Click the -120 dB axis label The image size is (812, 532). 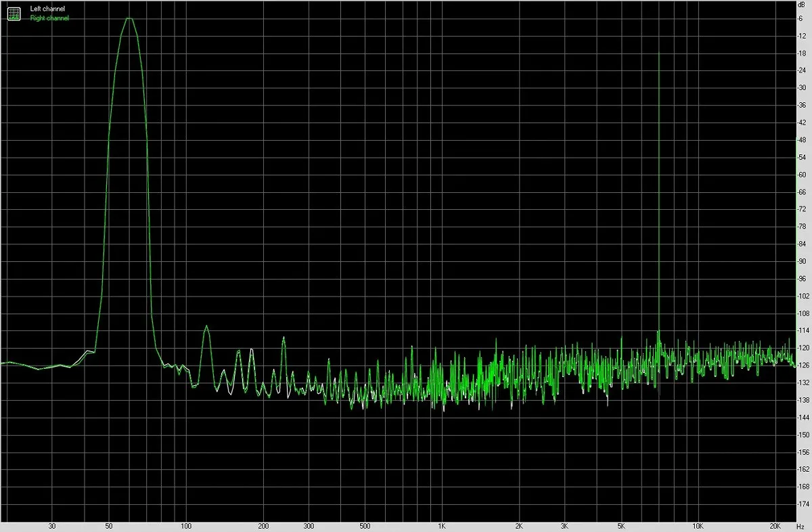click(x=802, y=348)
